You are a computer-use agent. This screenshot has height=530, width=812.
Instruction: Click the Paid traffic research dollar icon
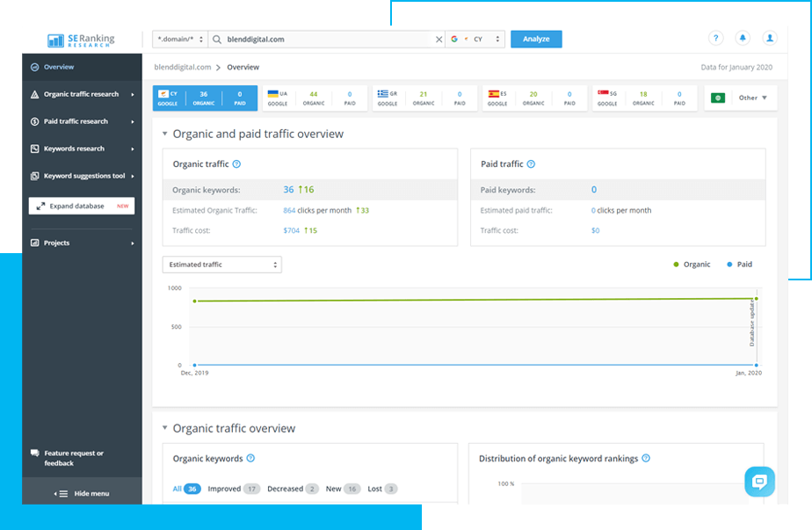tap(34, 121)
